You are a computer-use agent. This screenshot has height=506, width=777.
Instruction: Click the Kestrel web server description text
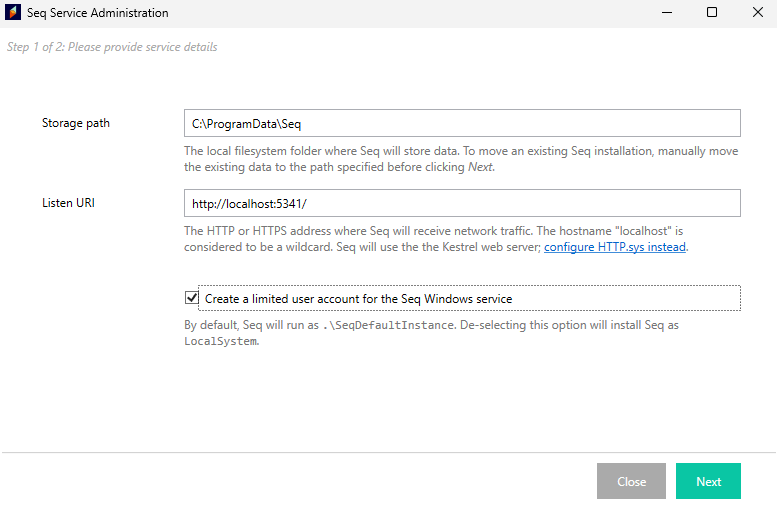pos(434,239)
